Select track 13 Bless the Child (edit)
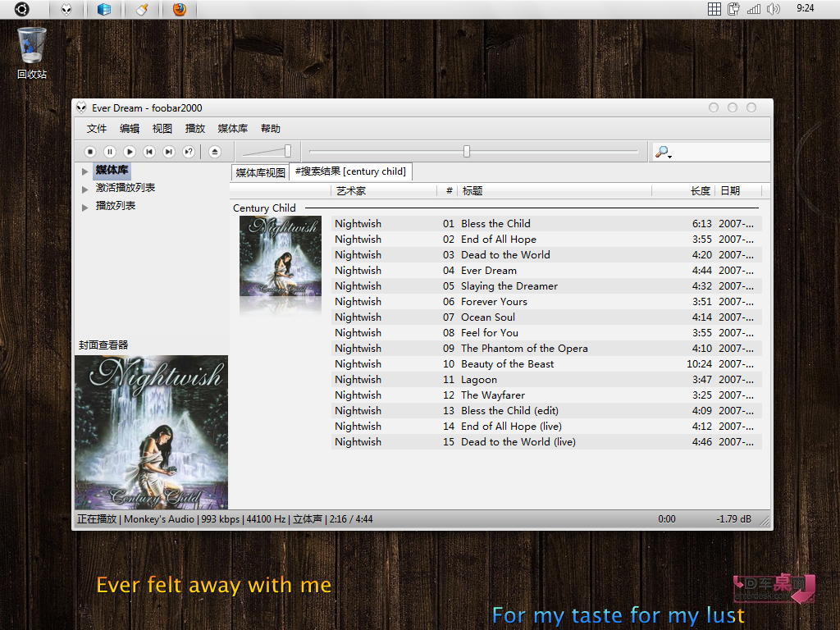 (546, 410)
